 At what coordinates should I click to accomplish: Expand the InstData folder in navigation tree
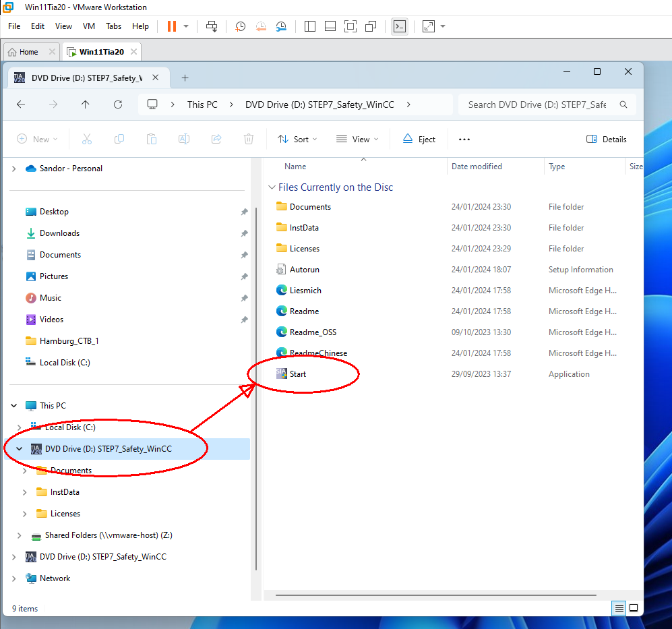[25, 492]
